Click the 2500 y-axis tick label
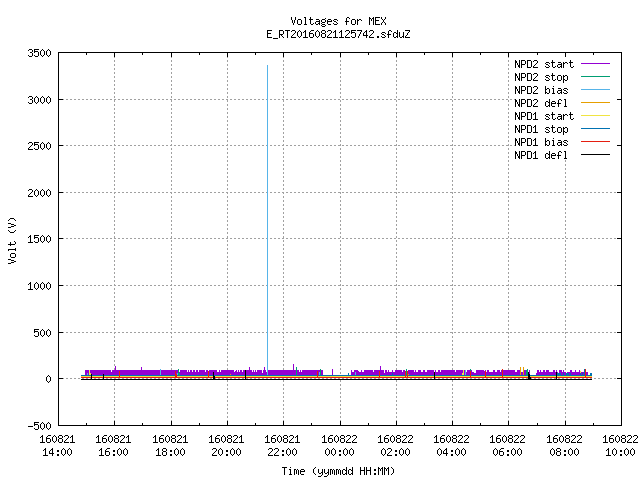The height and width of the screenshot is (480, 640). coord(40,146)
